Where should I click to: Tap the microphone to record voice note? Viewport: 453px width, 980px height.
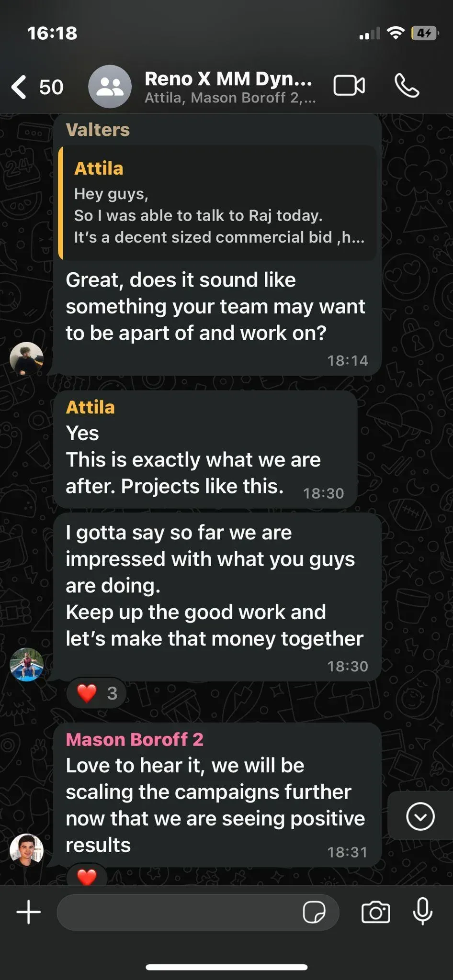(423, 911)
